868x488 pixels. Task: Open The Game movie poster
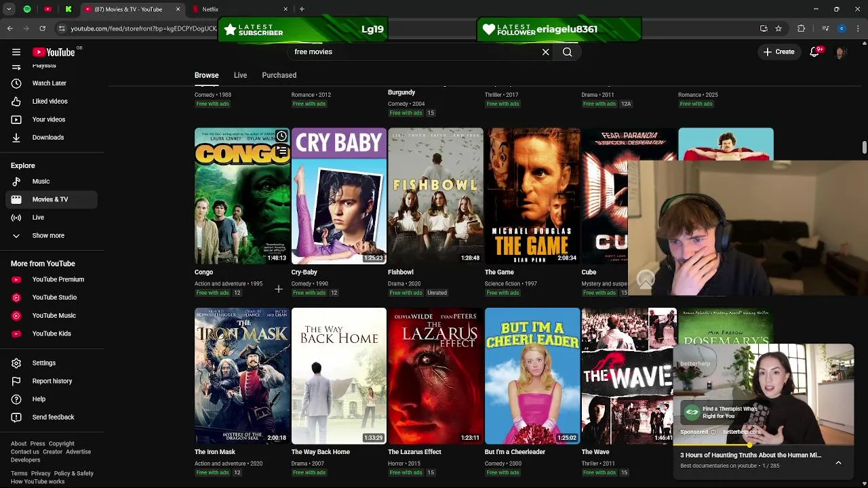click(532, 196)
